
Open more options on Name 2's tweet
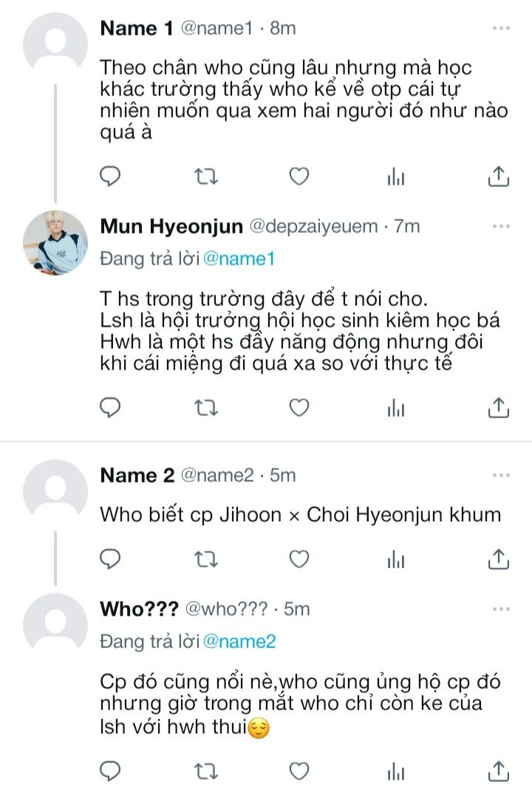[x=501, y=475]
